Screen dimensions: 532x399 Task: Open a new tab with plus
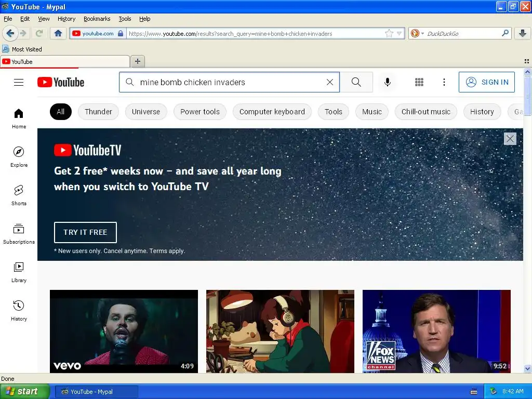(137, 61)
